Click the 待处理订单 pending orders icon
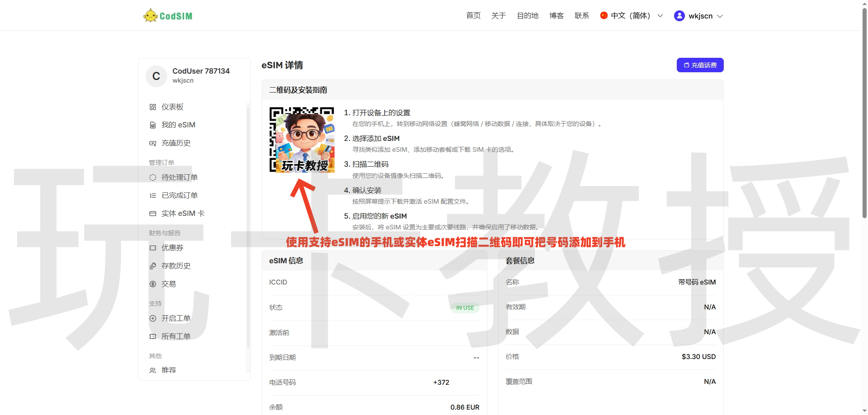The width and height of the screenshot is (868, 415). click(153, 177)
